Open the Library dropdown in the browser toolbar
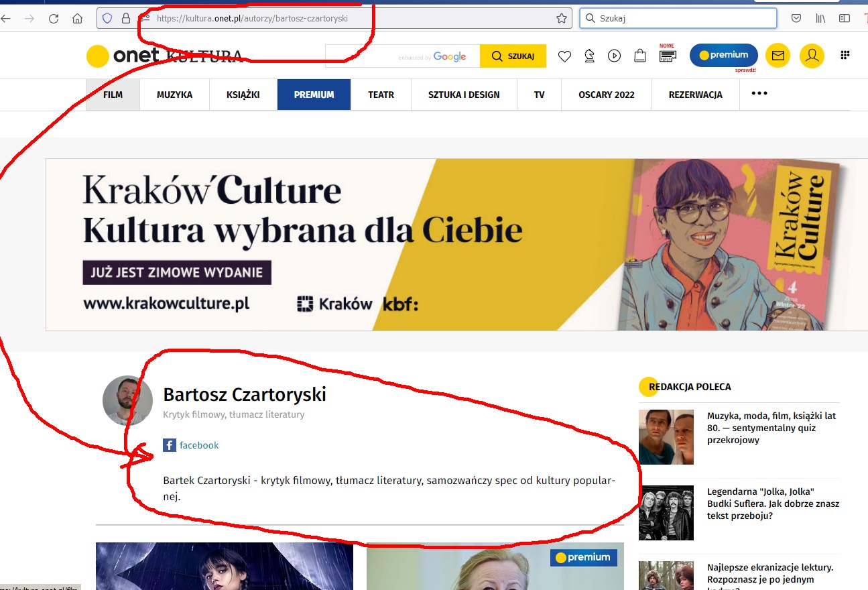The height and width of the screenshot is (590, 868). point(820,18)
